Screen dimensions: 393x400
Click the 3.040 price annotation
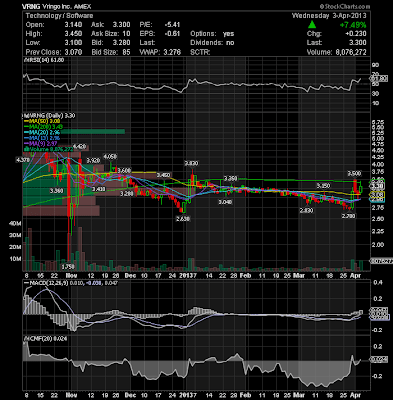point(225,202)
